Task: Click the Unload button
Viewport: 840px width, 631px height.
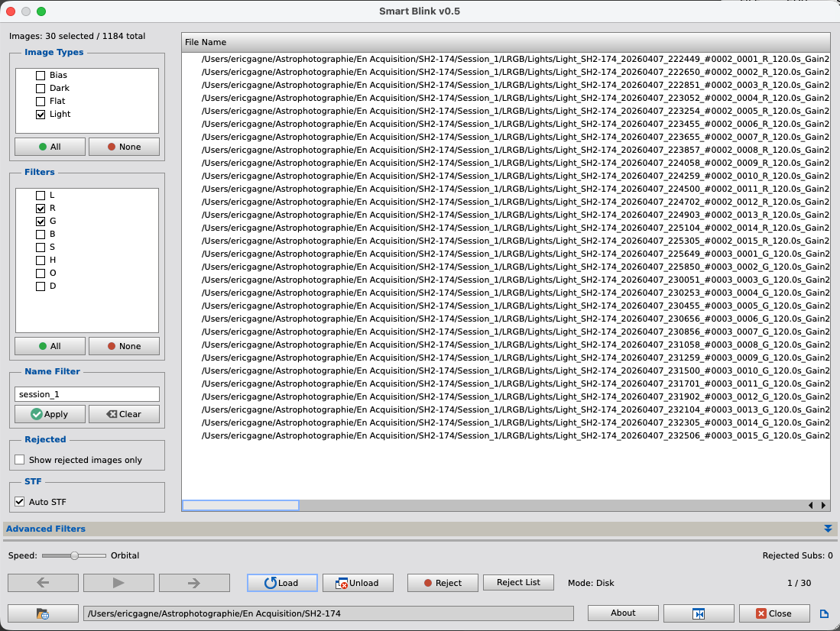Action: [x=357, y=583]
